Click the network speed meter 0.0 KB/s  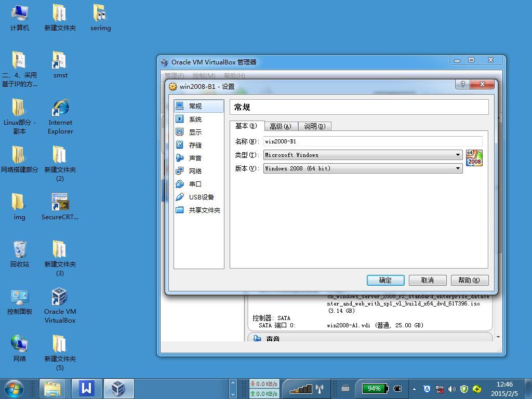[264, 389]
